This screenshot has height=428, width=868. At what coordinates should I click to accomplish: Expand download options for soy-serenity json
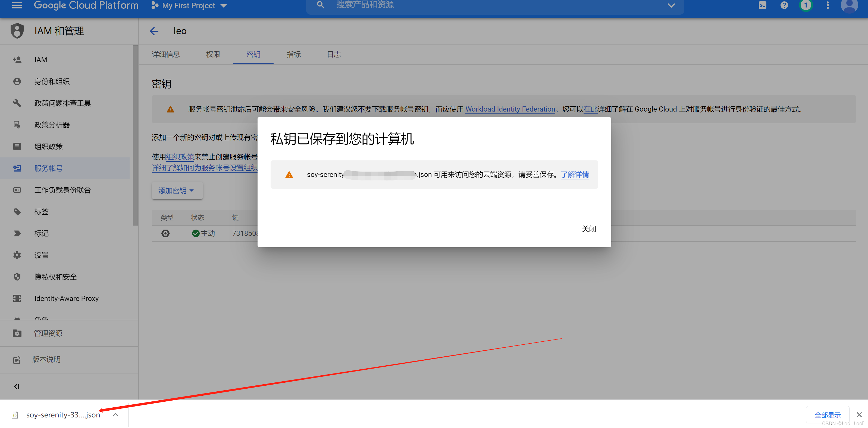[115, 414]
